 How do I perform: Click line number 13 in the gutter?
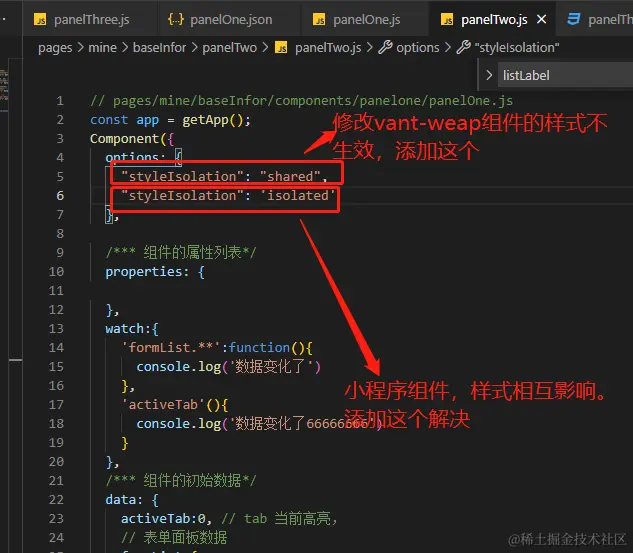[56, 329]
